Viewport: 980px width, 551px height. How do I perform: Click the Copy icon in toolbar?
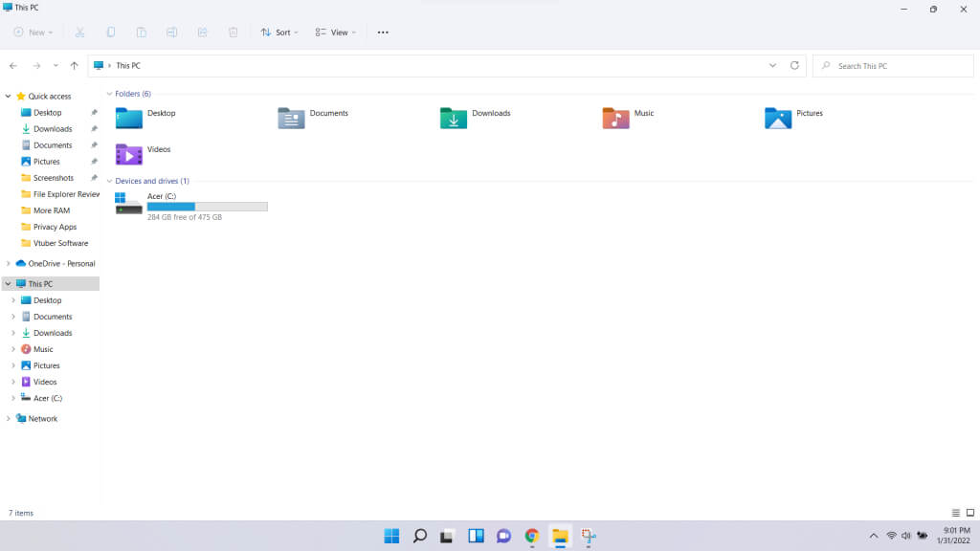coord(111,33)
